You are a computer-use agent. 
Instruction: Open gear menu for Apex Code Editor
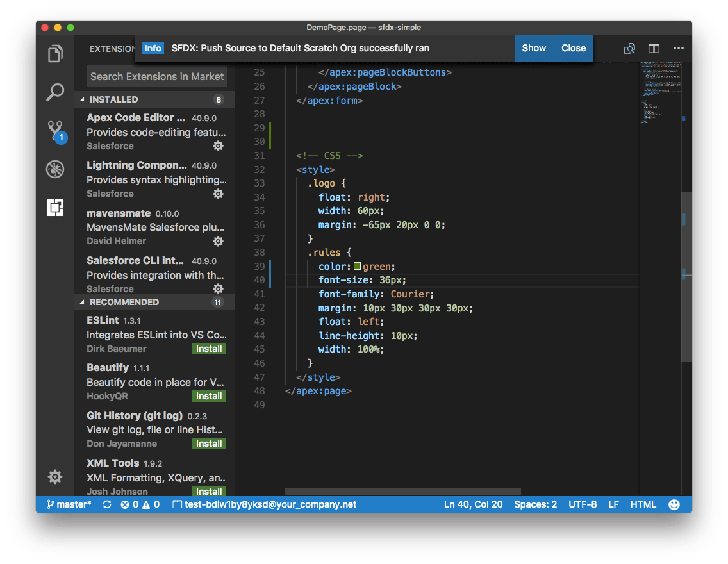pos(219,146)
